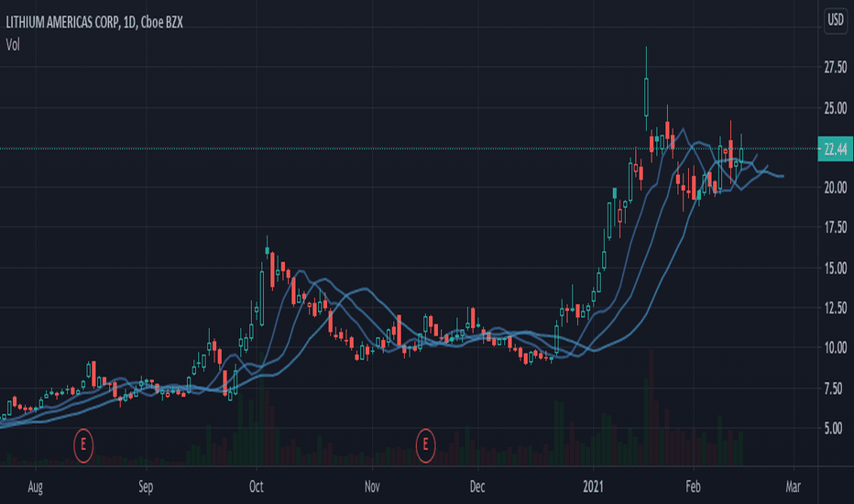Click the Oct label on time axis

click(x=256, y=487)
